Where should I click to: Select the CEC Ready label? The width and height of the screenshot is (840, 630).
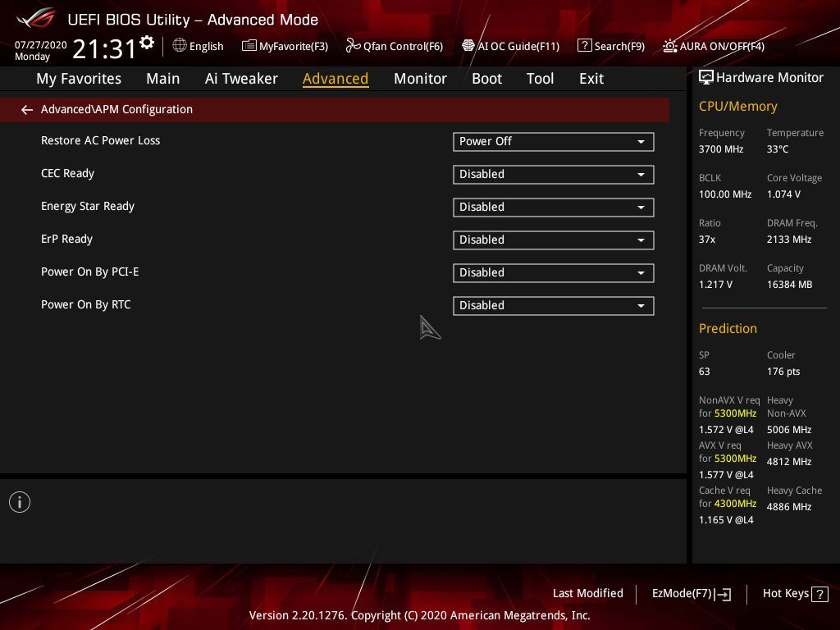click(67, 174)
